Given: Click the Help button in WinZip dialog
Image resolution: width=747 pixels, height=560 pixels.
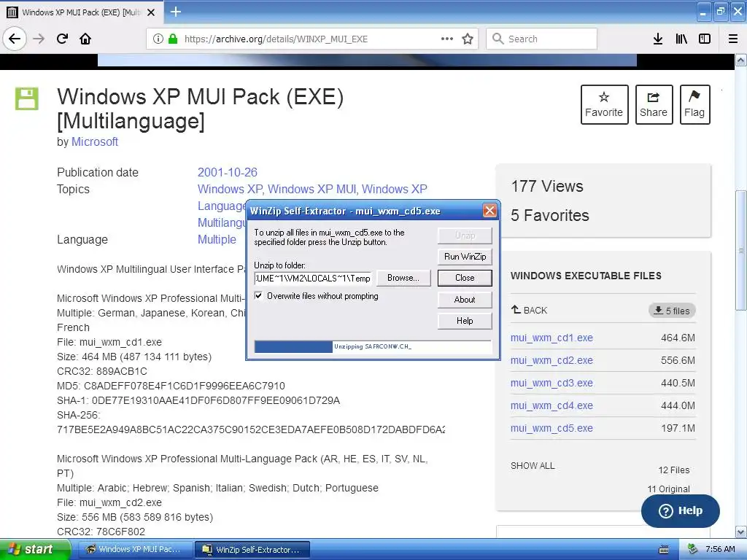Looking at the screenshot, I should coord(465,321).
